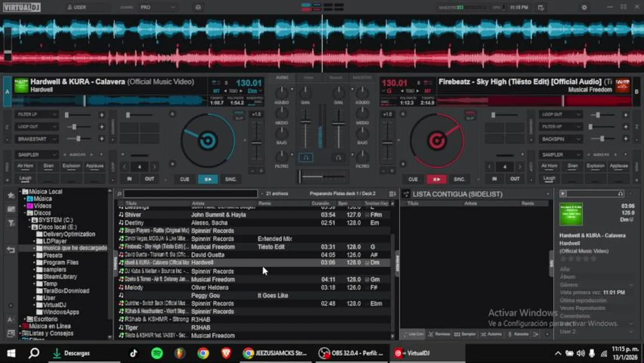The image size is (644, 363).
Task: Sort track list by Artista column
Action: (198, 203)
